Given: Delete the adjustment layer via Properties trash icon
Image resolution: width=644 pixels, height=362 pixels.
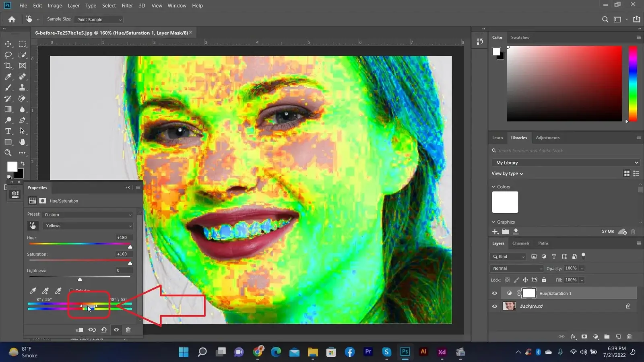Looking at the screenshot, I should 128,330.
